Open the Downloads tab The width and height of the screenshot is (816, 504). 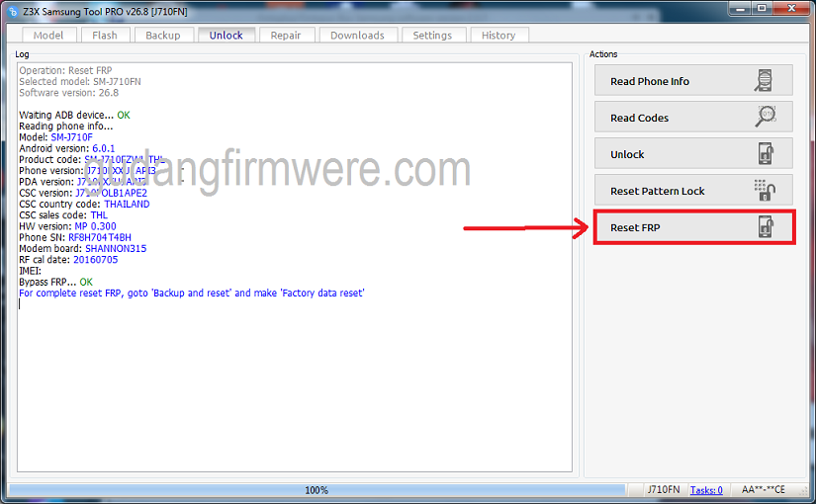point(357,36)
